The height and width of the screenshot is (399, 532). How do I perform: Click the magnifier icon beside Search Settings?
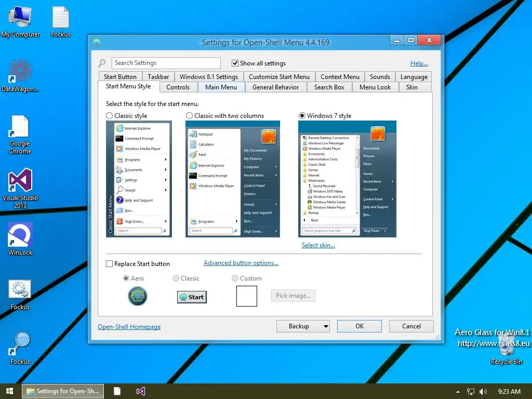[102, 63]
